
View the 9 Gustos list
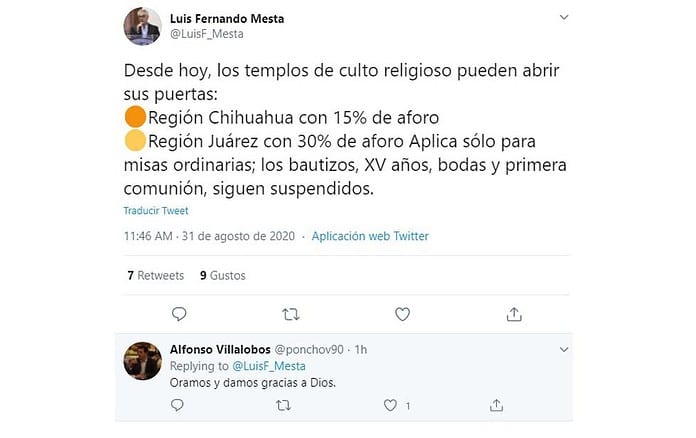(x=222, y=275)
